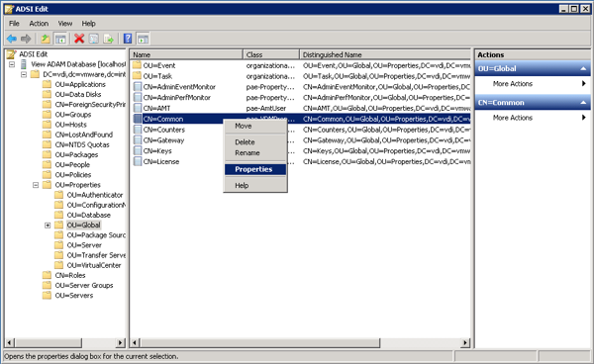
Task: Sort list by Distinguished Name column header
Action: pos(385,54)
